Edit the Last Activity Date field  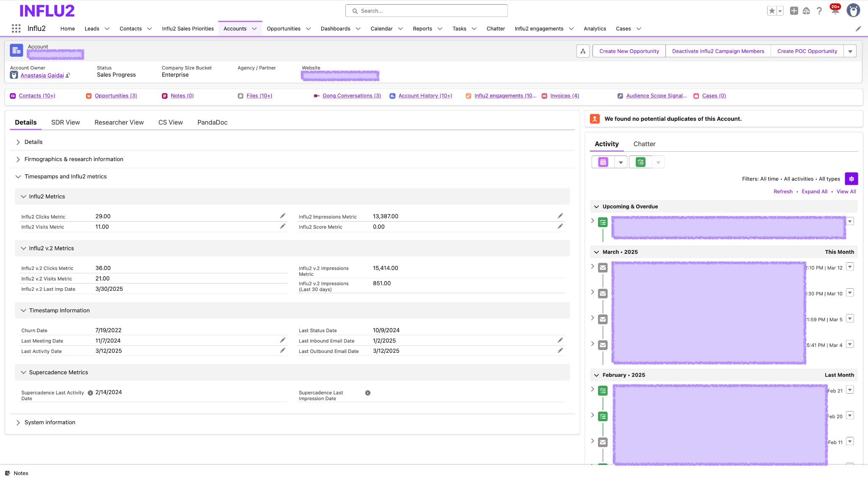tap(283, 351)
